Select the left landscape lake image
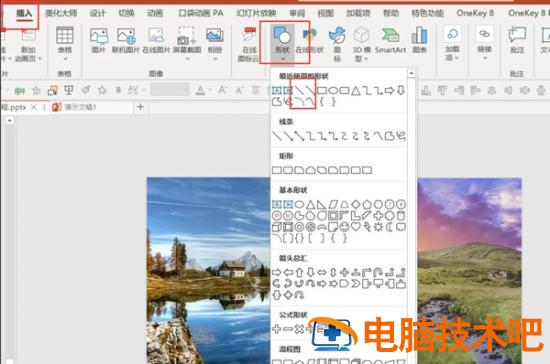 tap(208, 270)
